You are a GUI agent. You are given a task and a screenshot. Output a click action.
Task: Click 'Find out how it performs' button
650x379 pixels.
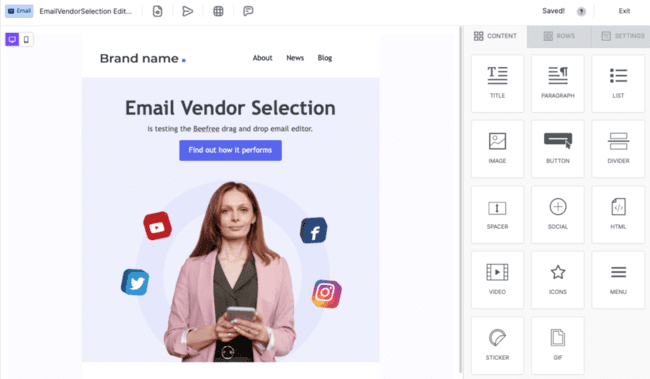[230, 150]
